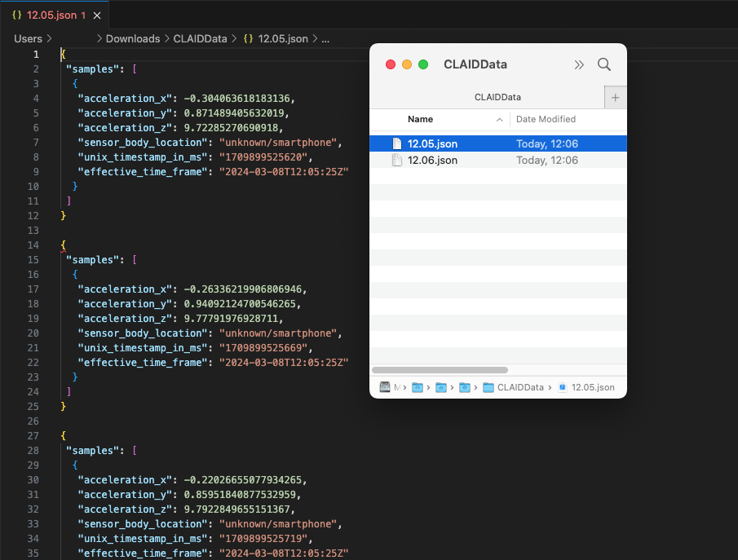
Task: Click the 12.06.json document icon in Finder
Action: 397,160
